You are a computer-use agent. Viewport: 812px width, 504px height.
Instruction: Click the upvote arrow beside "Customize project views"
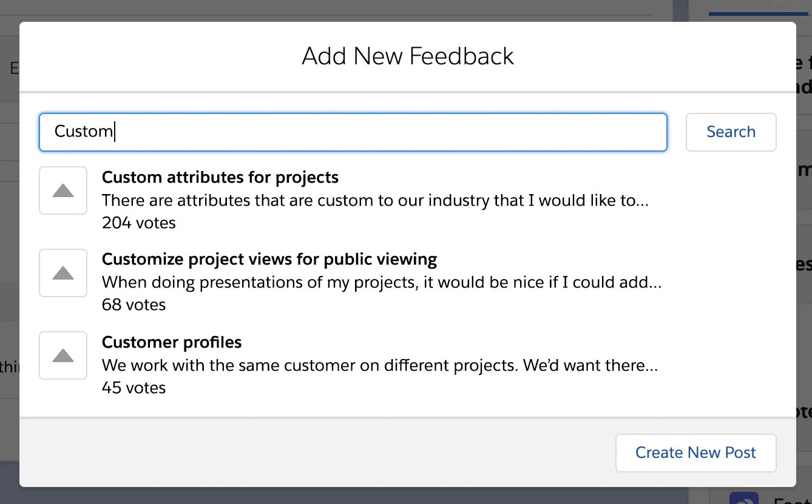(x=63, y=273)
